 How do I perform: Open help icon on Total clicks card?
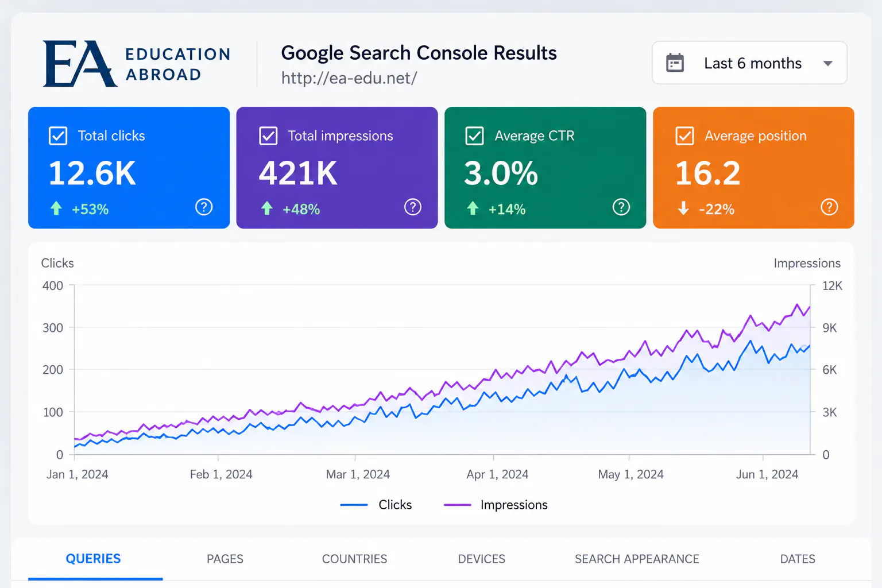(204, 207)
